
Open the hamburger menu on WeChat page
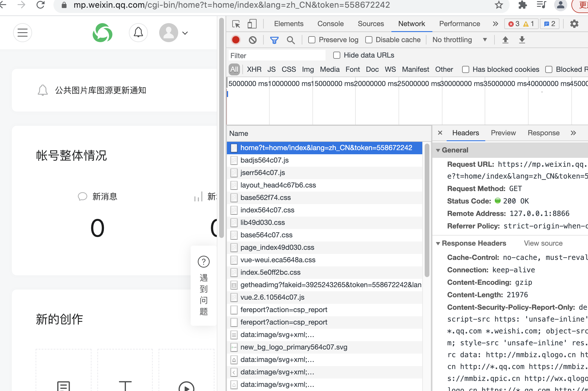(23, 32)
